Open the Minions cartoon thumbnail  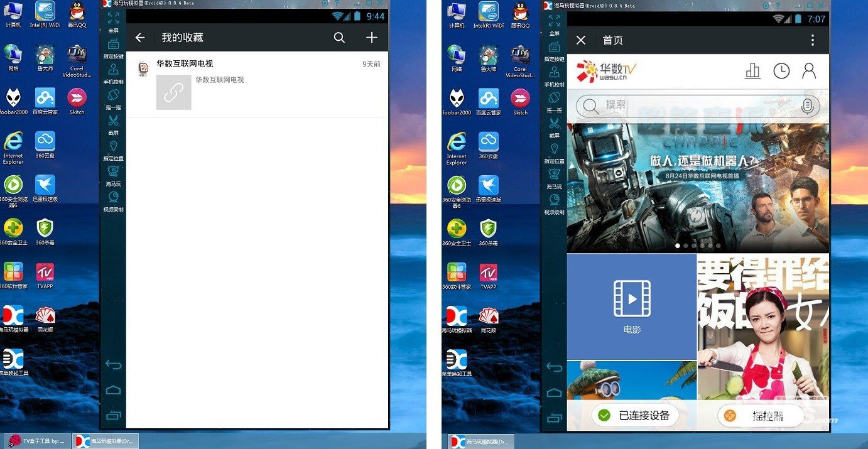pos(632,381)
